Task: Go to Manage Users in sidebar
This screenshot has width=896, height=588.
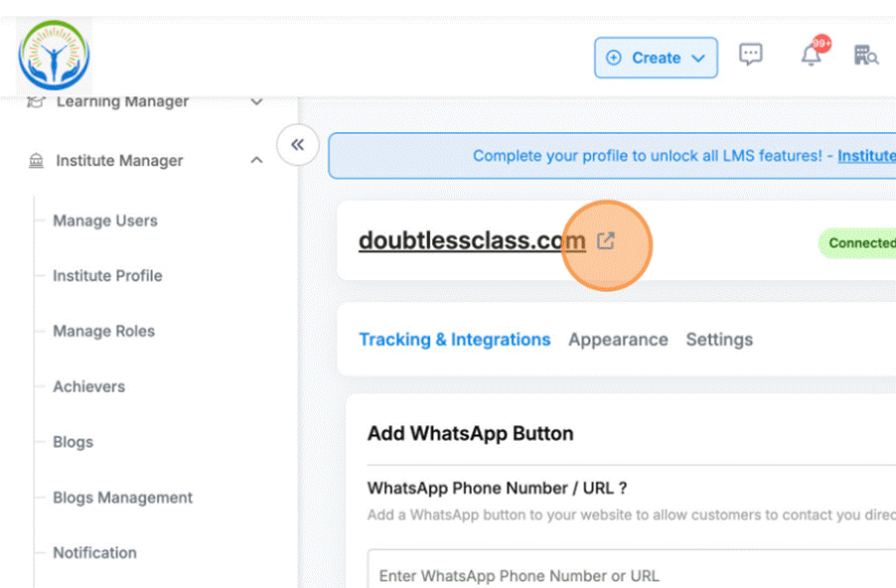Action: (x=105, y=220)
